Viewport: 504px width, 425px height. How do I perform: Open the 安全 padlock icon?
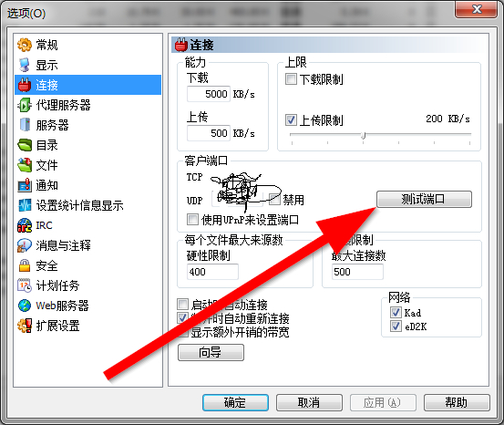[x=25, y=265]
